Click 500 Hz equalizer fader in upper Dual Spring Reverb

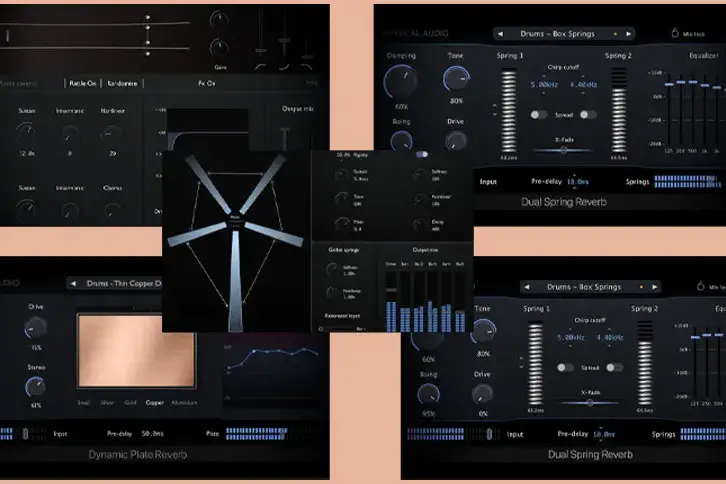[x=693, y=82]
